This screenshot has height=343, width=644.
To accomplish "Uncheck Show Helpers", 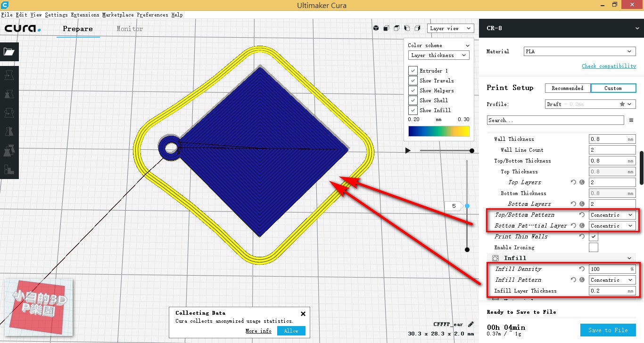I will click(x=413, y=90).
